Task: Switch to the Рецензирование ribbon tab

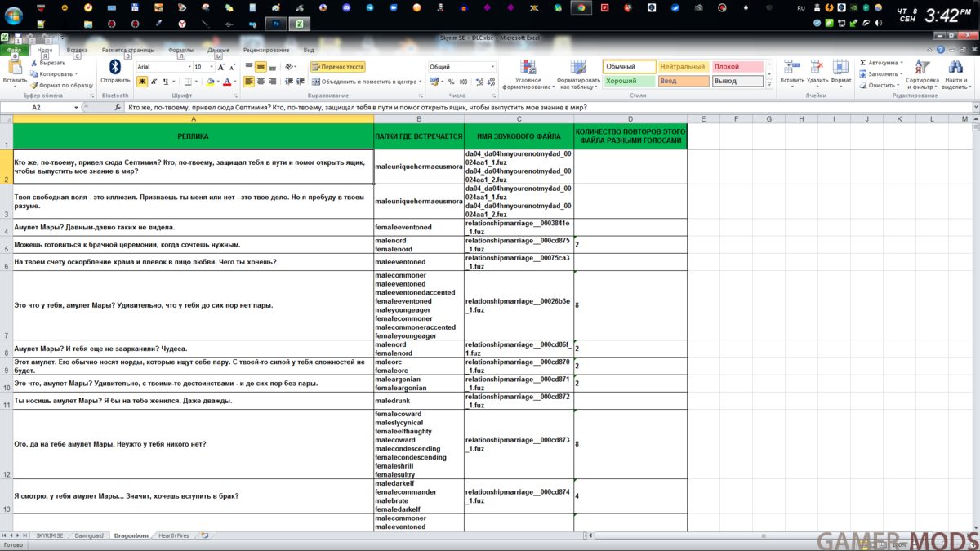Action: [x=266, y=50]
